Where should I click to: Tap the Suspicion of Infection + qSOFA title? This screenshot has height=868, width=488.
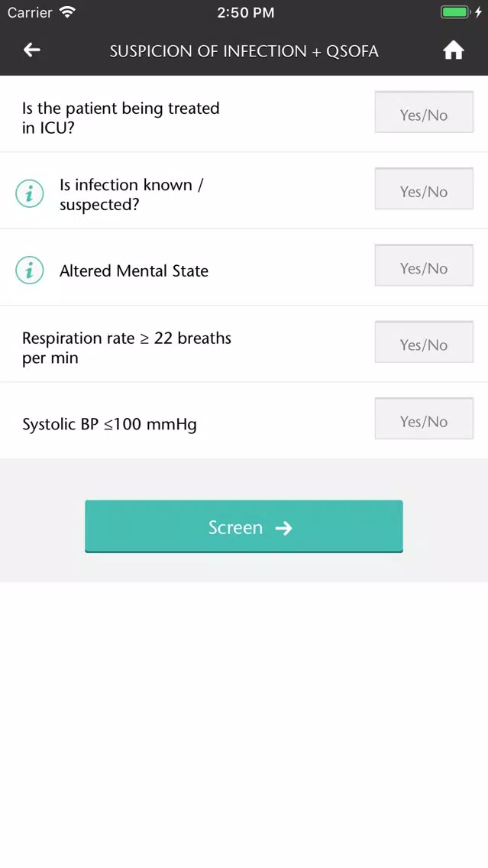[x=244, y=51]
